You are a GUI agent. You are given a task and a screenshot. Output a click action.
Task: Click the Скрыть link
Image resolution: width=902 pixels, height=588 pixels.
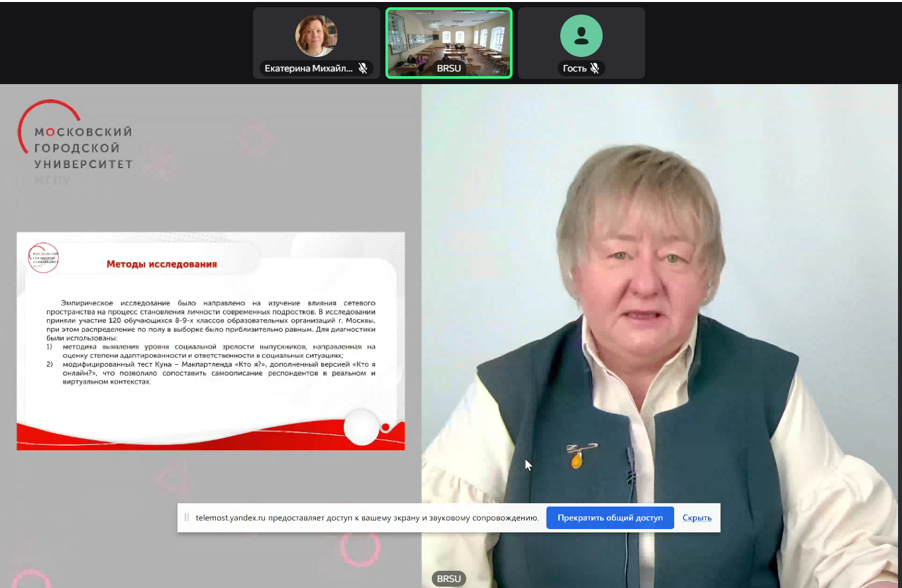point(697,518)
